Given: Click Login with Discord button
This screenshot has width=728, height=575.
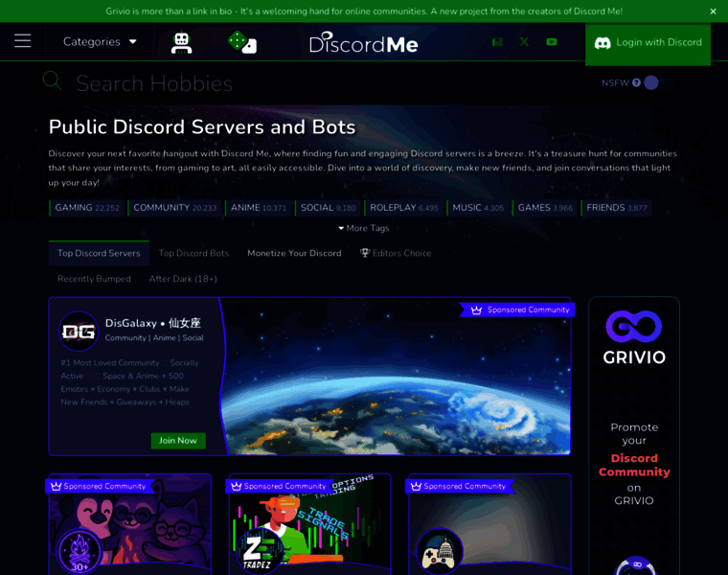Looking at the screenshot, I should coord(648,43).
